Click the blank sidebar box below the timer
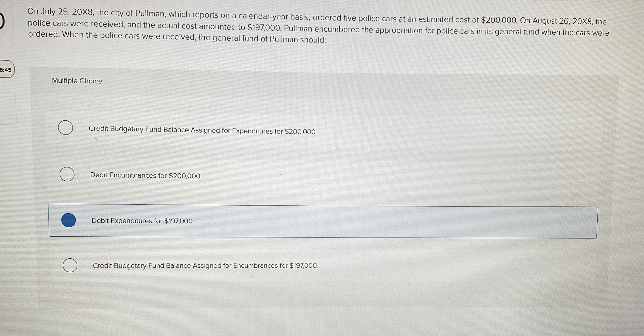 coord(8,108)
